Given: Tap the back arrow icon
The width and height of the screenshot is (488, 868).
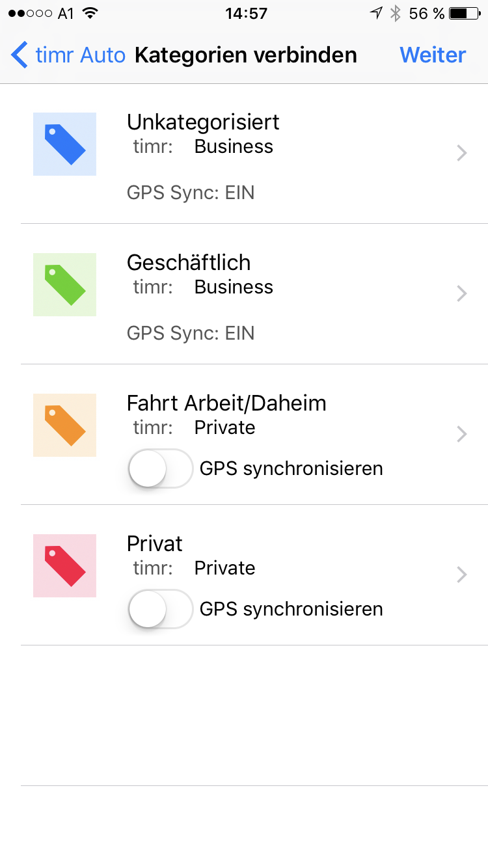Looking at the screenshot, I should coord(20,55).
